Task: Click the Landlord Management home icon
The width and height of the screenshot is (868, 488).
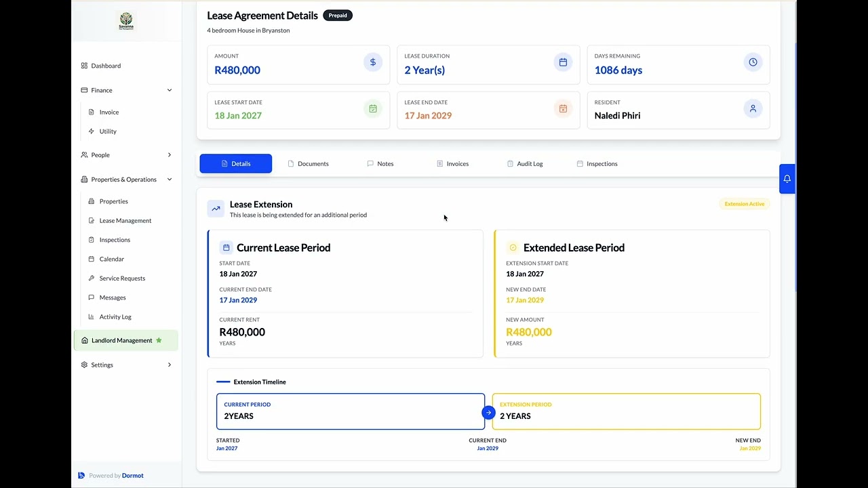Action: [85, 340]
